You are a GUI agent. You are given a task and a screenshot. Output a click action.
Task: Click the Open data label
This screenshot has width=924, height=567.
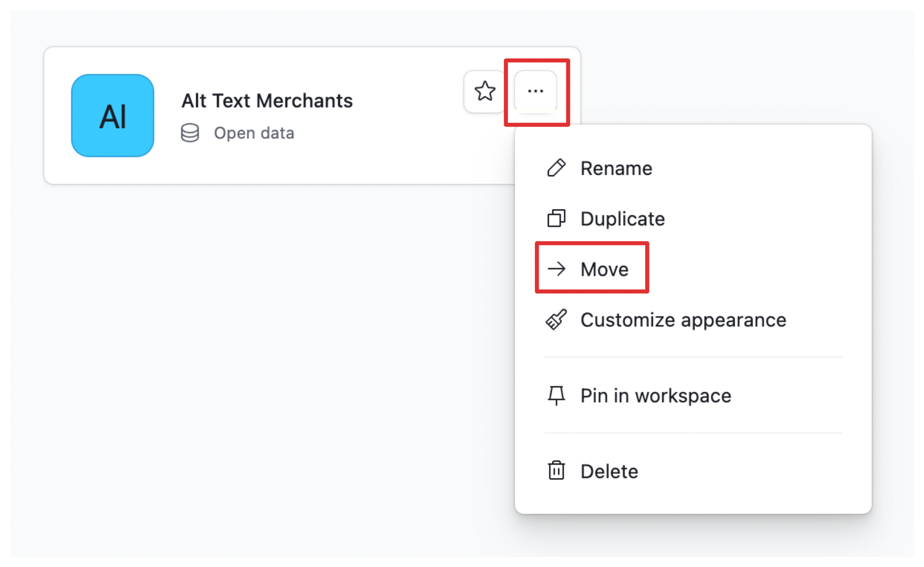point(254,133)
